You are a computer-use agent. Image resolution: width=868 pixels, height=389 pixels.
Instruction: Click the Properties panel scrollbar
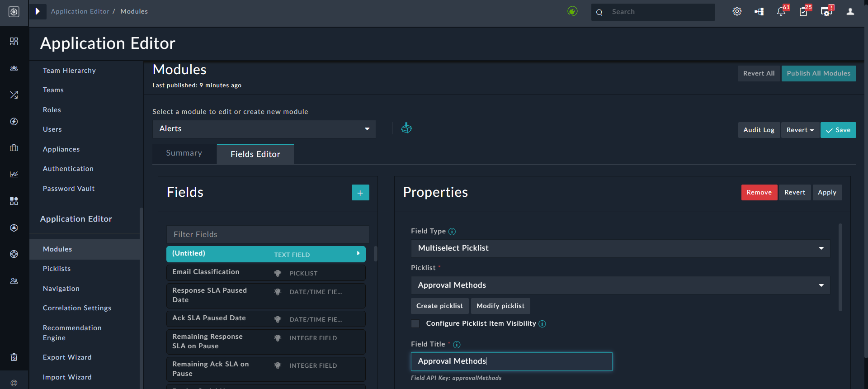coord(840,267)
